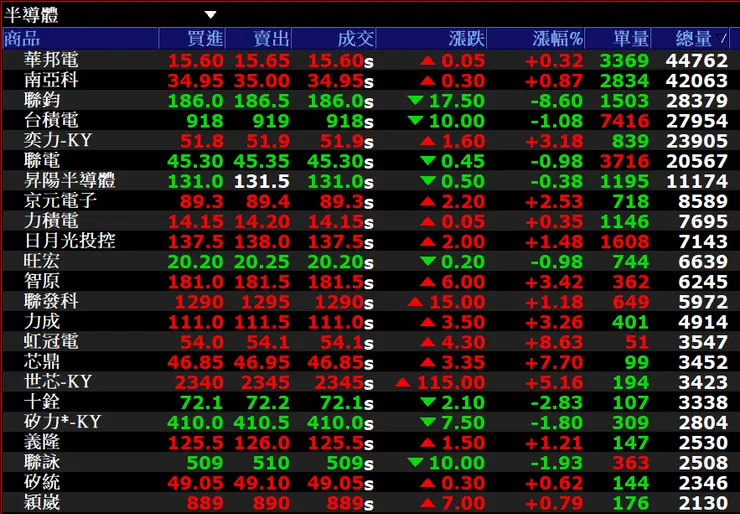
Task: Click 聯電 single volume 3716
Action: click(625, 161)
